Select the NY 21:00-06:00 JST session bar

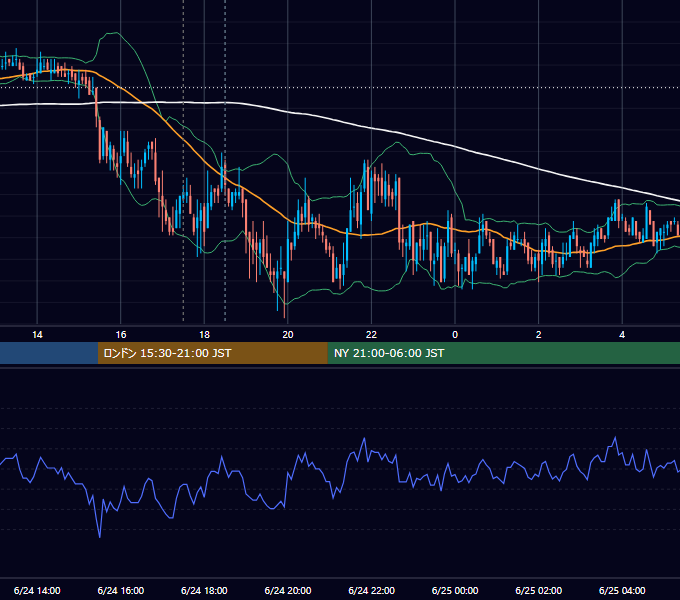click(x=503, y=353)
